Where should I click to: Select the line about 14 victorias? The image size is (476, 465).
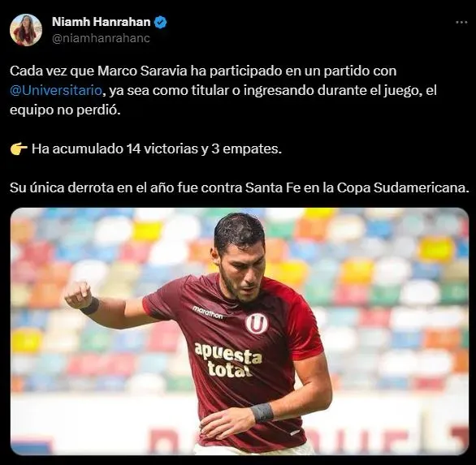145,149
